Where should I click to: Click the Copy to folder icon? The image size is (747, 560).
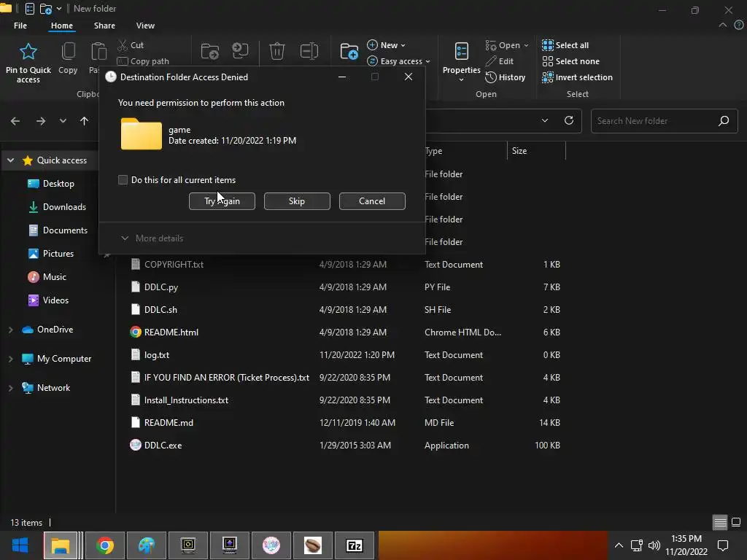coord(240,51)
